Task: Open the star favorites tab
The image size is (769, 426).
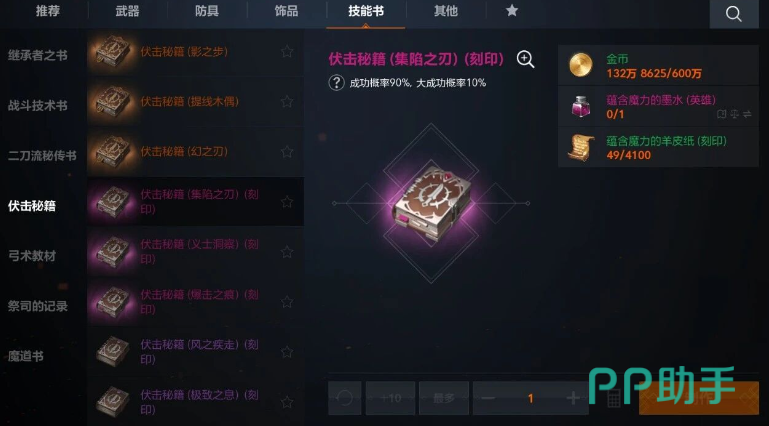Action: coord(512,10)
